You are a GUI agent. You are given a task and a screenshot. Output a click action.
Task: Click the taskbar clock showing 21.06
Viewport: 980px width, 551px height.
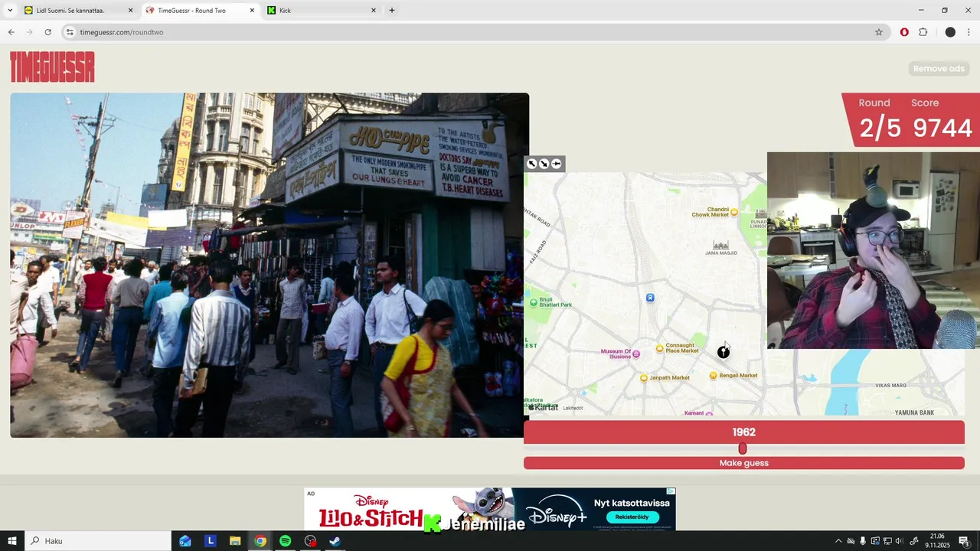tap(937, 541)
